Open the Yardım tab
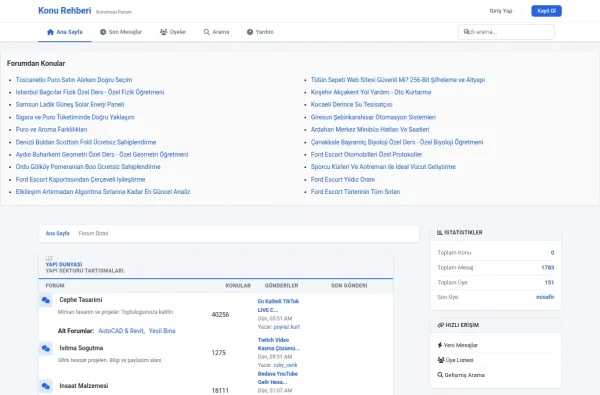The image size is (600, 395). coord(260,32)
